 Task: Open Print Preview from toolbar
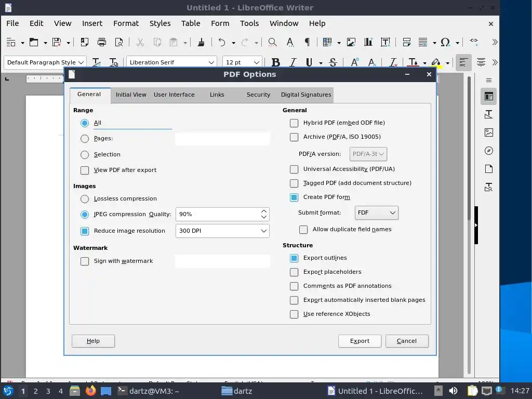[119, 42]
